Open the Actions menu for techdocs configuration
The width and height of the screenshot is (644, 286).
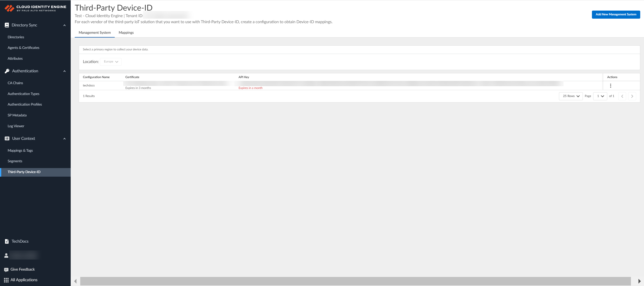click(611, 85)
